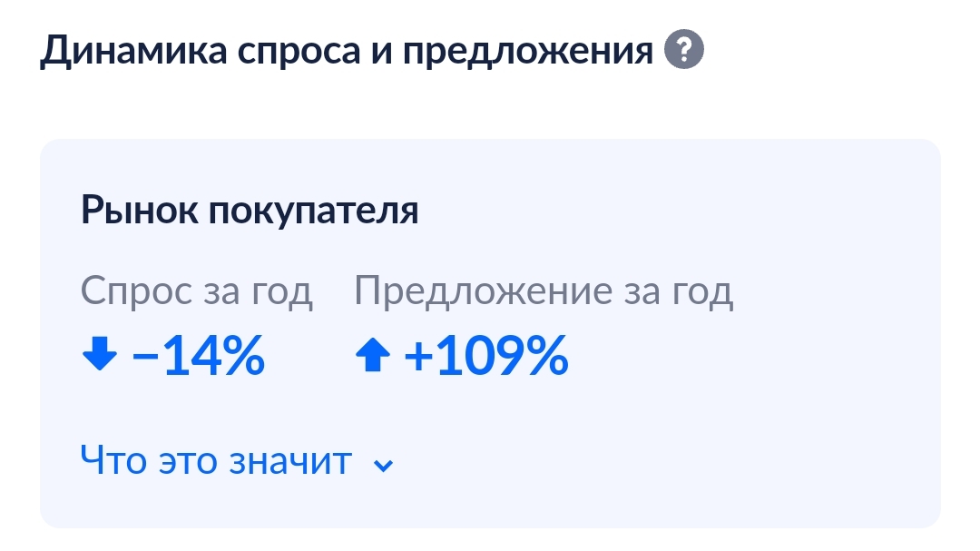980x551 pixels.
Task: Click the Рынок покупателя heading
Action: point(250,211)
